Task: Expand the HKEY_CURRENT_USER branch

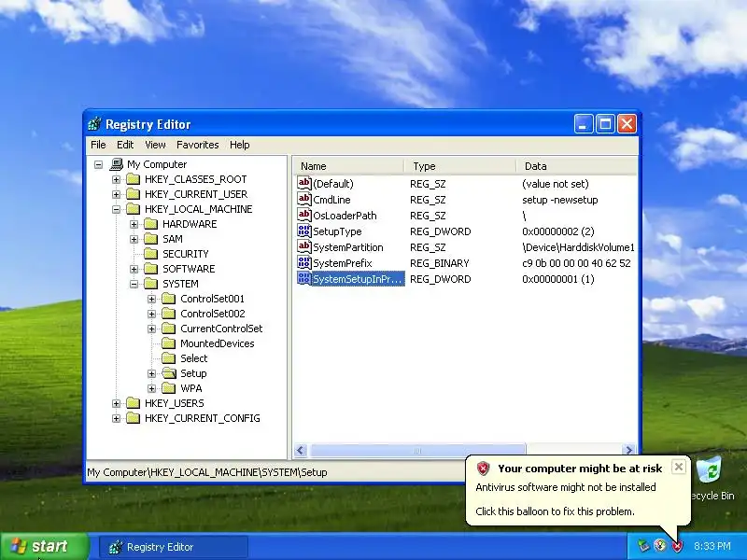Action: (x=116, y=194)
